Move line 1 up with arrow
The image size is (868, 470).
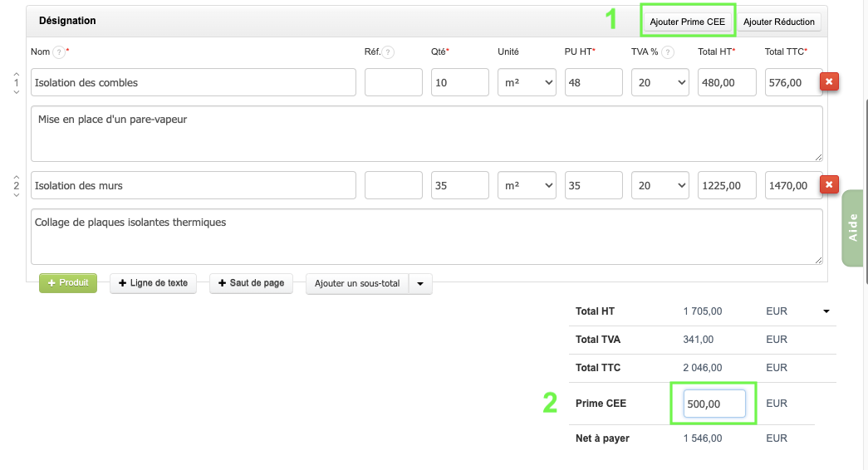click(x=16, y=73)
